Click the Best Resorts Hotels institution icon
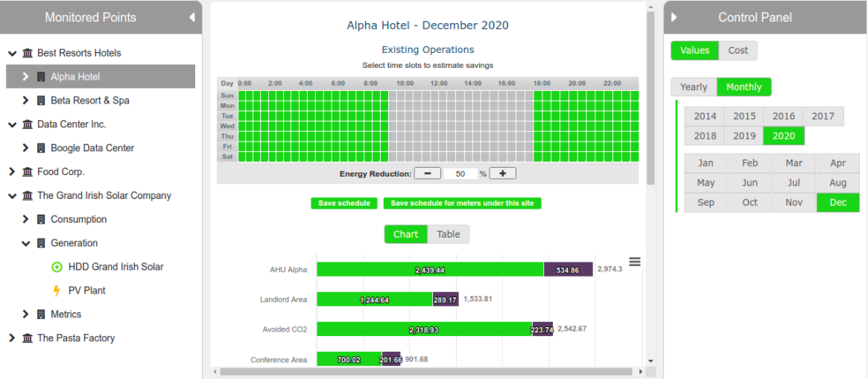 pos(28,53)
